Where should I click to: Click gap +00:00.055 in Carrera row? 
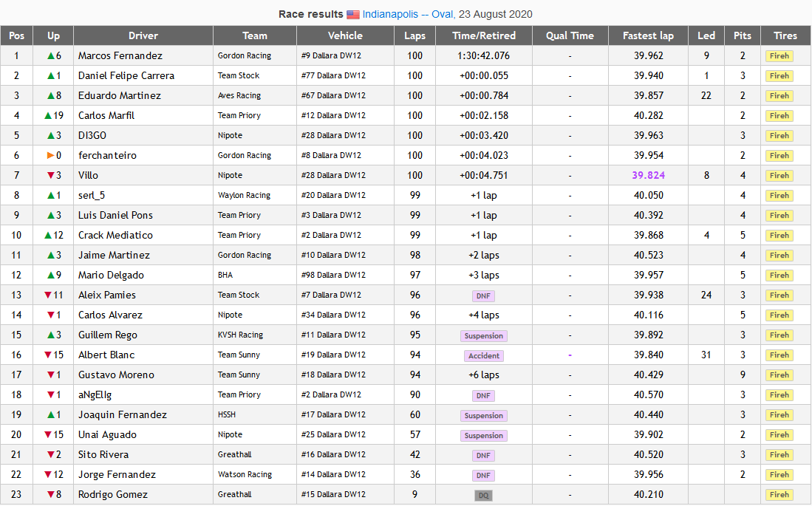484,75
